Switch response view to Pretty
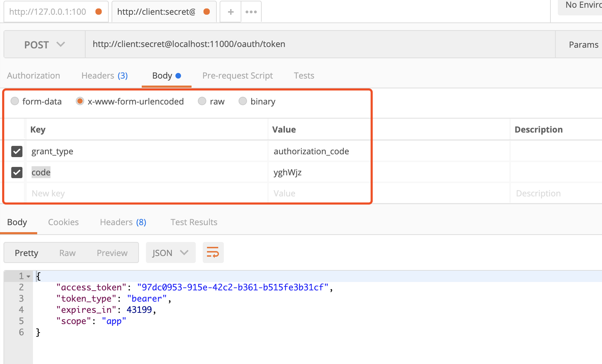This screenshot has width=602, height=364. point(27,253)
